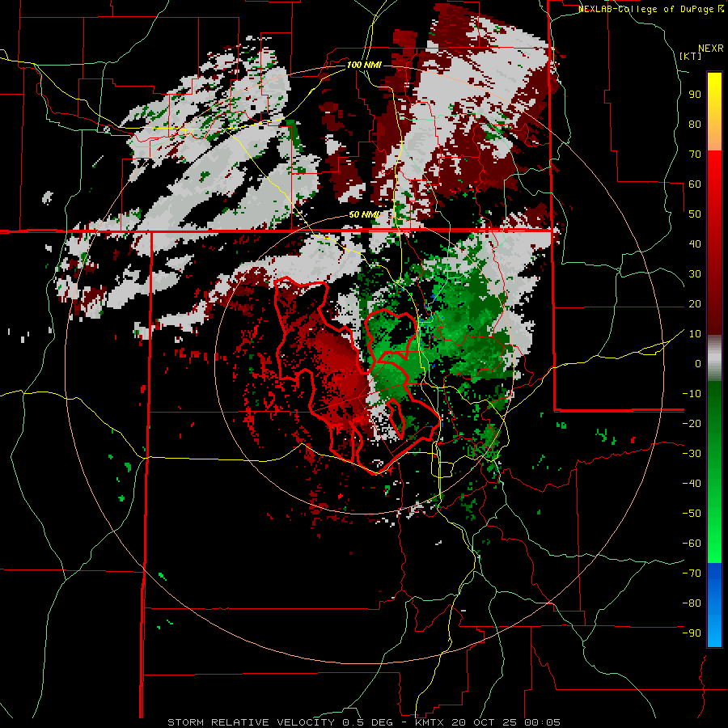Select the -40 value on the velocity scale
Viewport: 728px width, 728px height.
(x=692, y=484)
